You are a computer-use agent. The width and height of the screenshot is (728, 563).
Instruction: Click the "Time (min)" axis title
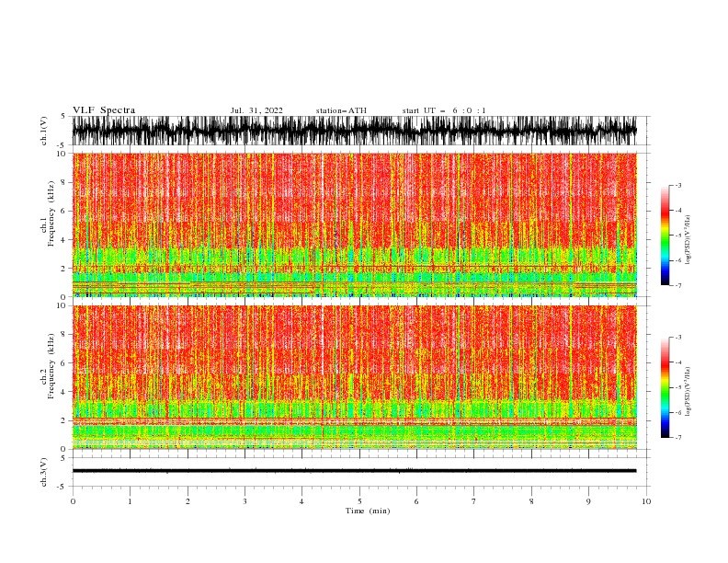pyautogui.click(x=368, y=511)
